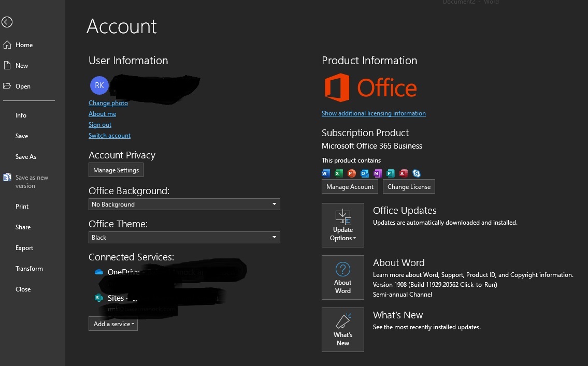Click the Connected Services heading
The height and width of the screenshot is (366, 588).
[131, 257]
